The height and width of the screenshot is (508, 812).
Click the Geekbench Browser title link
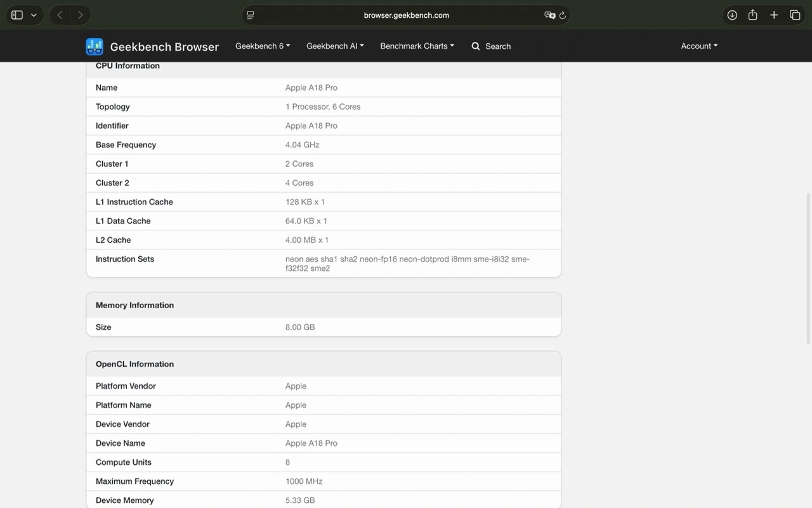(164, 47)
